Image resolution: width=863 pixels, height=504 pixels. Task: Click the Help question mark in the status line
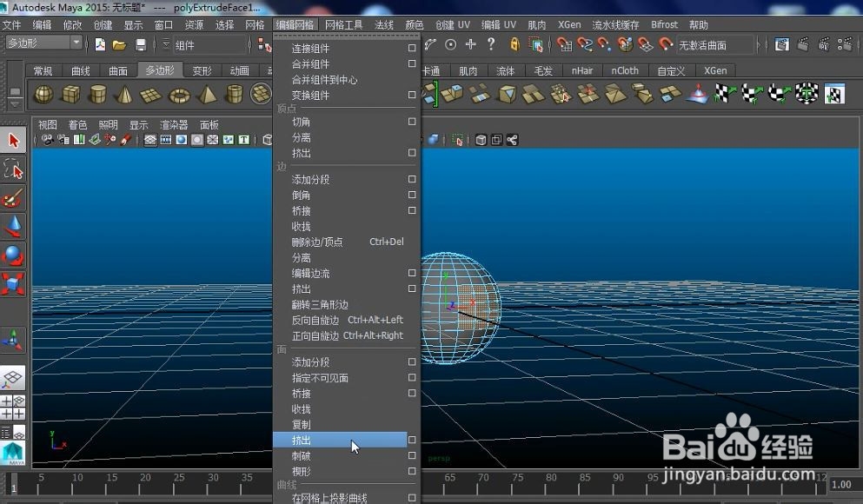489,44
